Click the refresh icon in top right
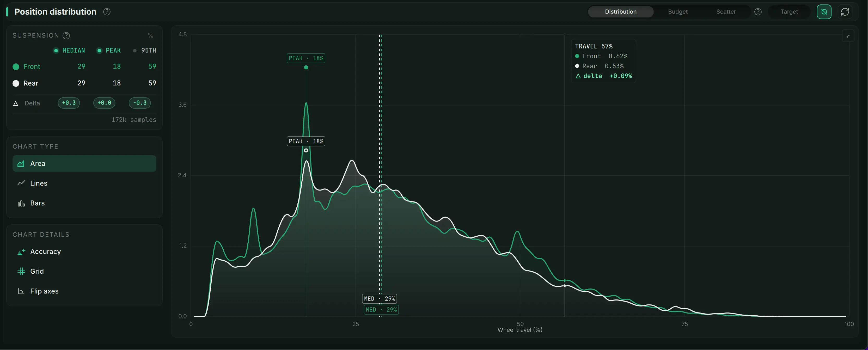The height and width of the screenshot is (350, 868). [845, 12]
